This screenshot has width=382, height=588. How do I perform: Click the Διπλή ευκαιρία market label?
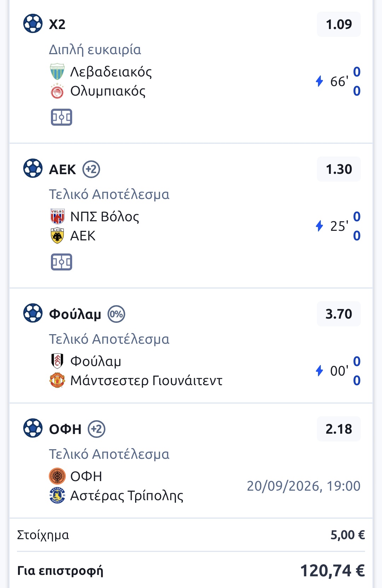(x=95, y=50)
